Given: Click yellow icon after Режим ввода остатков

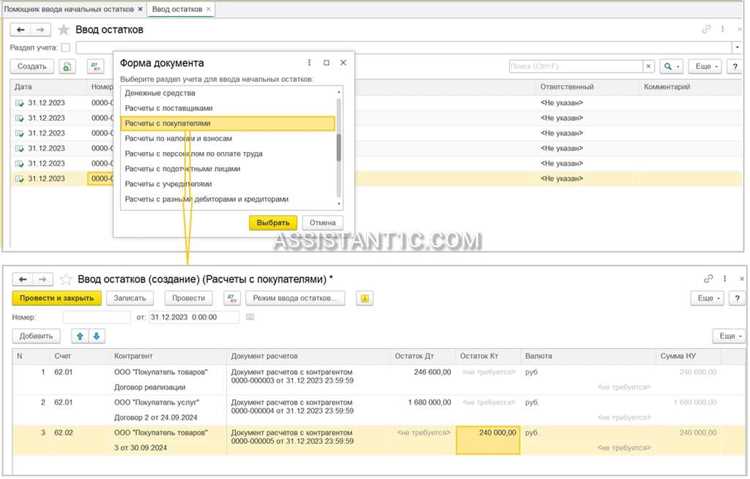Looking at the screenshot, I should (364, 298).
